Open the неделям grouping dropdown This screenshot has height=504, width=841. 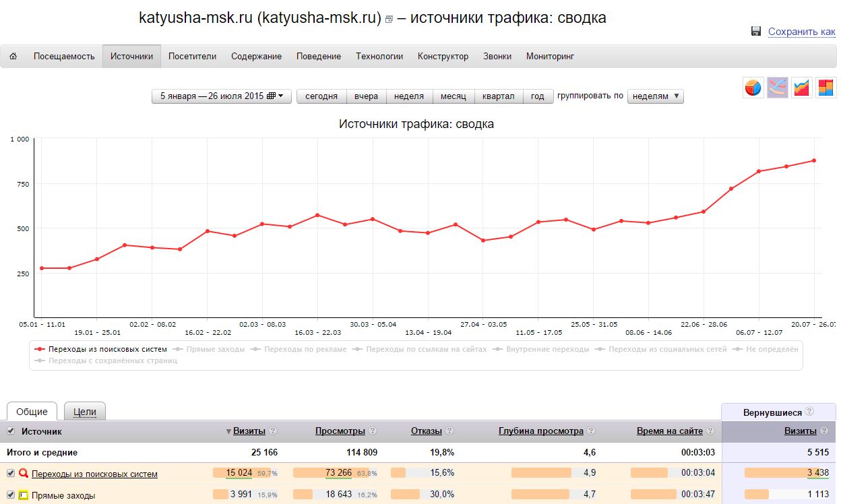coord(655,96)
